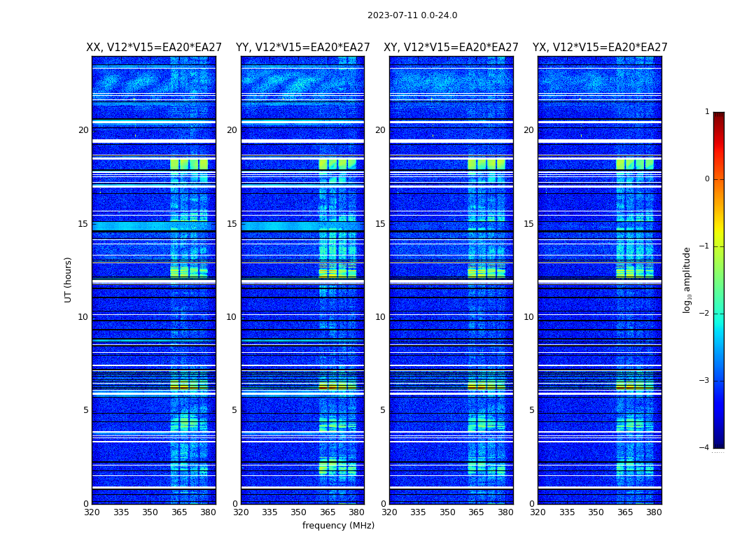Screen dimensions: 735x560
Task: Click the frequency (MHz) axis label
Action: 338,525
